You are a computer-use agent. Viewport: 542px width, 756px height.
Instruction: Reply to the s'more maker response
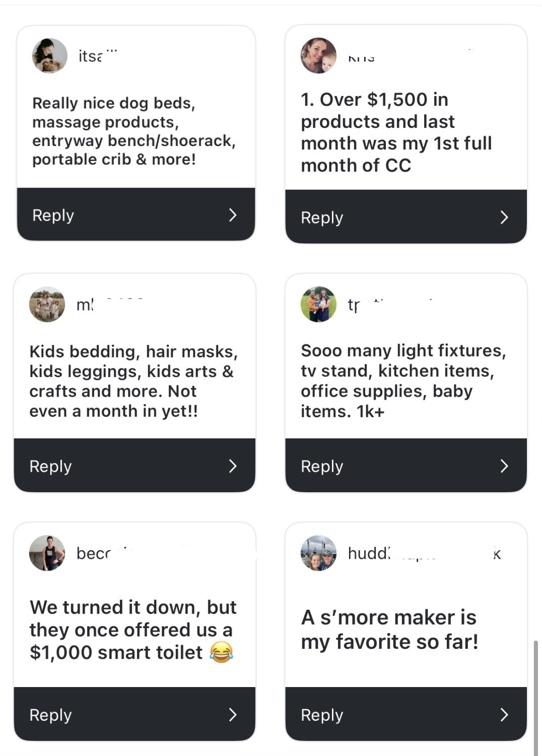tap(322, 715)
